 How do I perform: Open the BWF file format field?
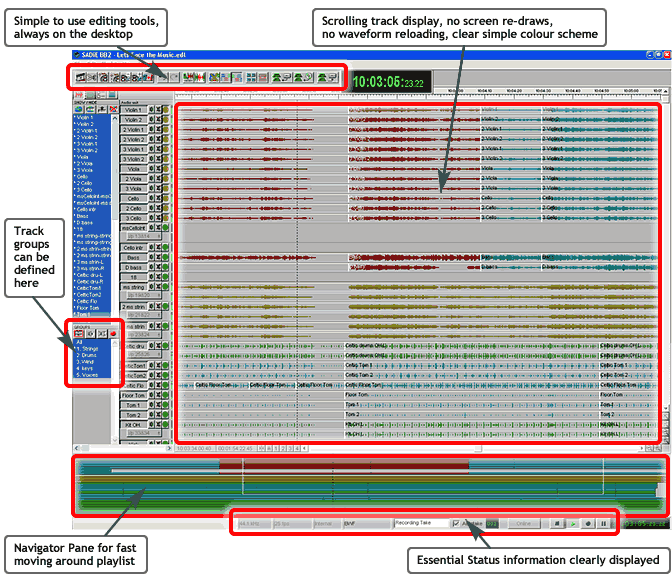(x=367, y=523)
